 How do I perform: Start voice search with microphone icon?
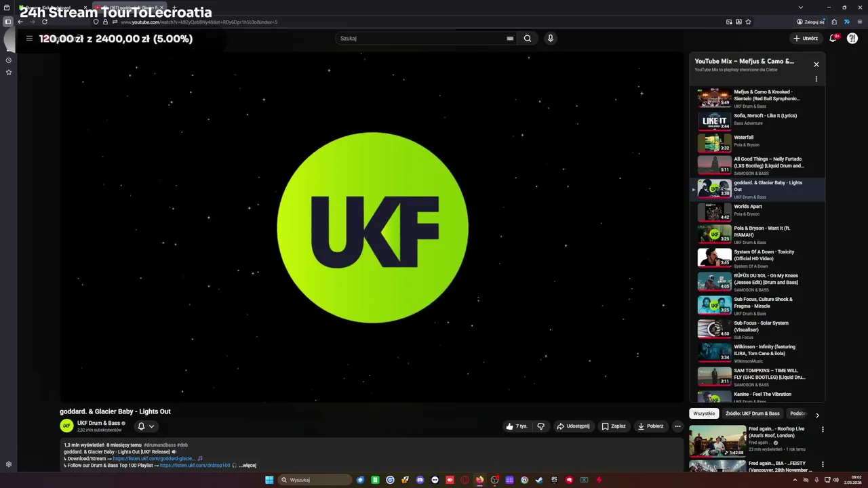point(550,39)
